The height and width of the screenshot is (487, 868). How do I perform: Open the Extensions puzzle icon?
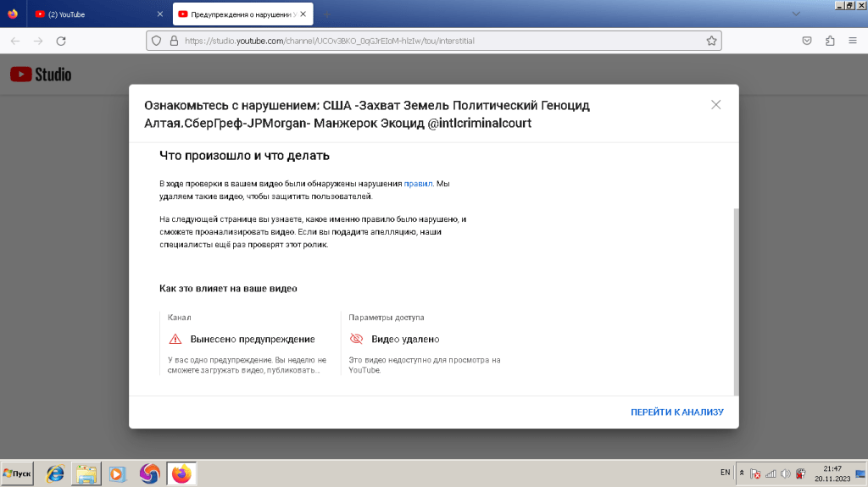830,41
